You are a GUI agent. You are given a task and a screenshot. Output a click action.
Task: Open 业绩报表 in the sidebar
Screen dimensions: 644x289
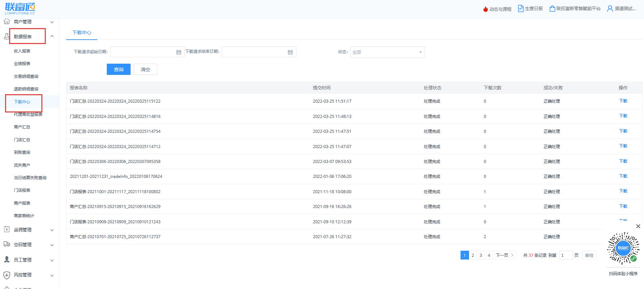coord(22,63)
